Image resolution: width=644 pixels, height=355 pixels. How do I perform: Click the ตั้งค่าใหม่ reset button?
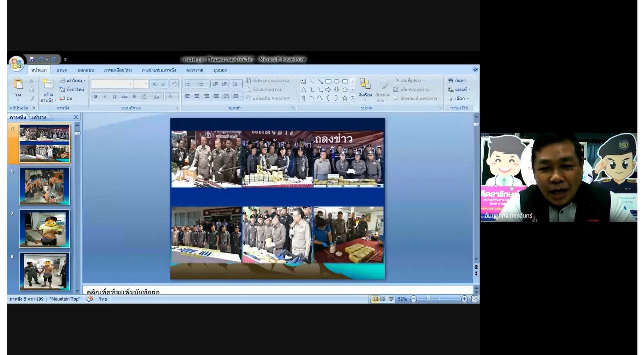click(72, 89)
